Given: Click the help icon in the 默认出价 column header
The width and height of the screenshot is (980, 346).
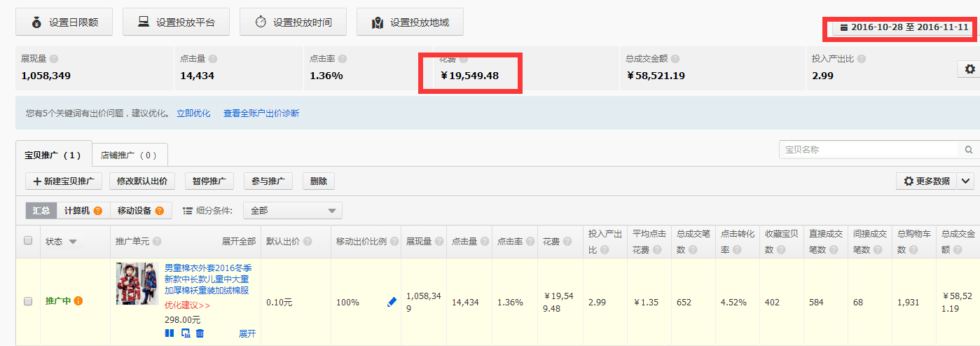Looking at the screenshot, I should tap(308, 242).
